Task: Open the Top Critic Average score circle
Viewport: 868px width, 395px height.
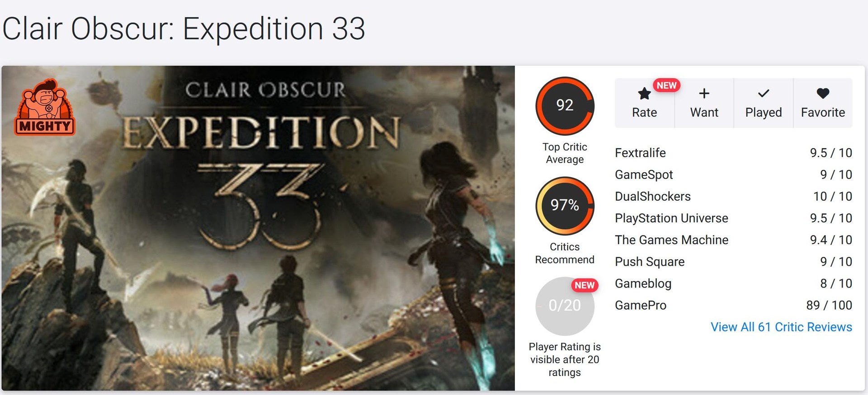Action: pos(565,105)
